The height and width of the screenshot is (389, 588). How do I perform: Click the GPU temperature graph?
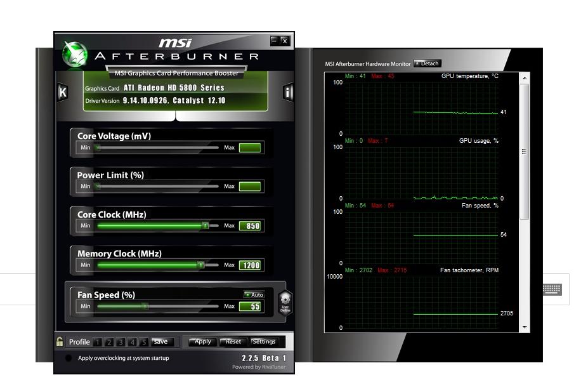pyautogui.click(x=421, y=108)
